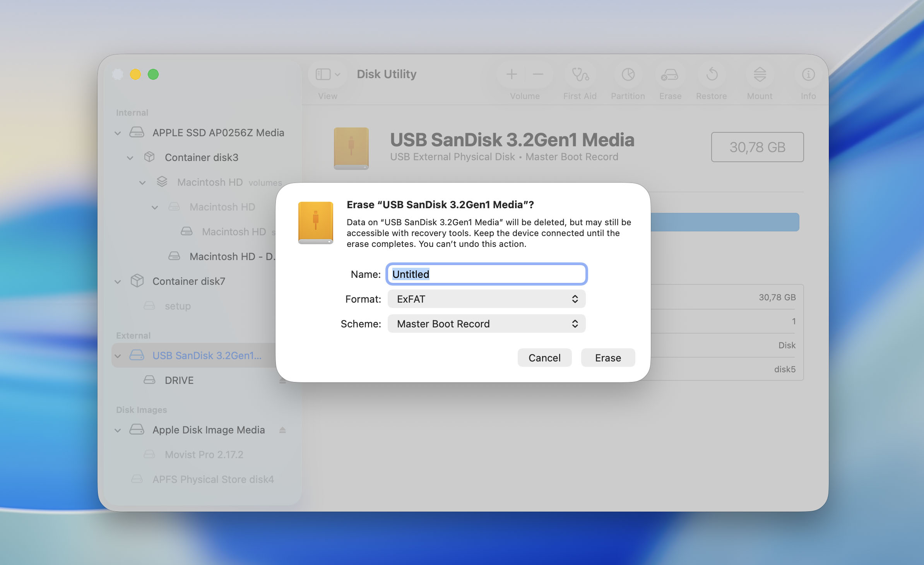Click the APFS Physical Store disk4 icon

pyautogui.click(x=137, y=479)
